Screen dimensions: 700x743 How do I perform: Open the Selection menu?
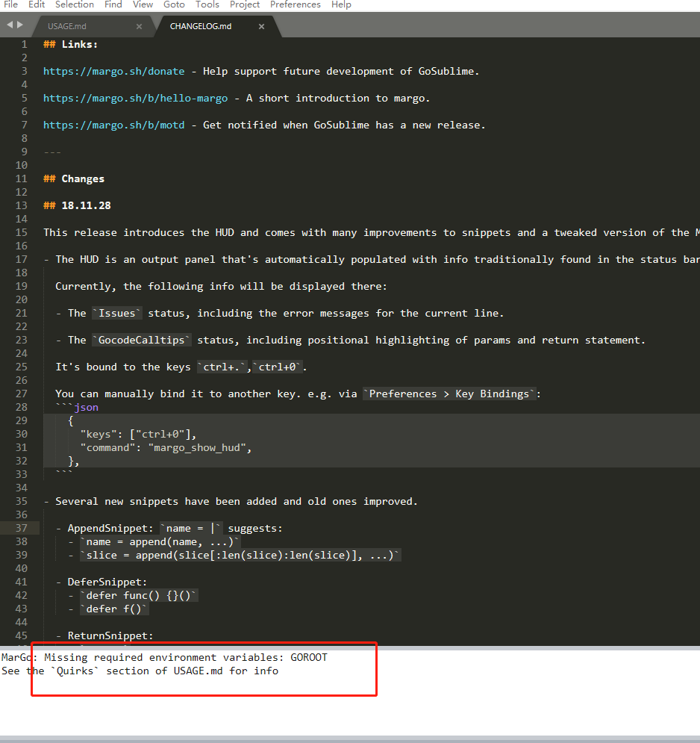click(x=75, y=4)
